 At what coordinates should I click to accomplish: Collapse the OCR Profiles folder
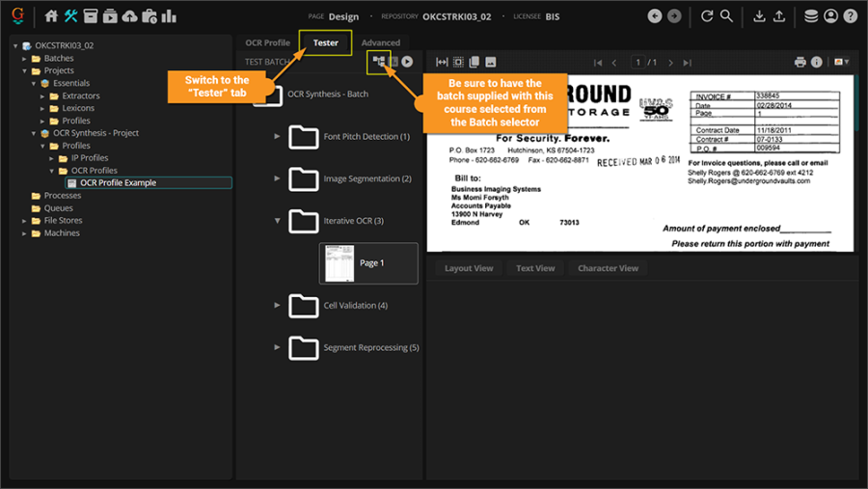[x=51, y=171]
